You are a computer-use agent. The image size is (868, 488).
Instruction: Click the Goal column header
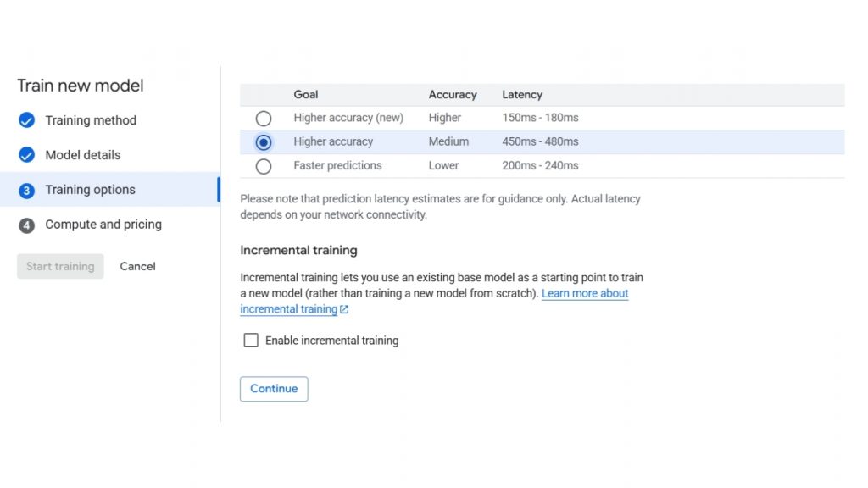click(306, 95)
